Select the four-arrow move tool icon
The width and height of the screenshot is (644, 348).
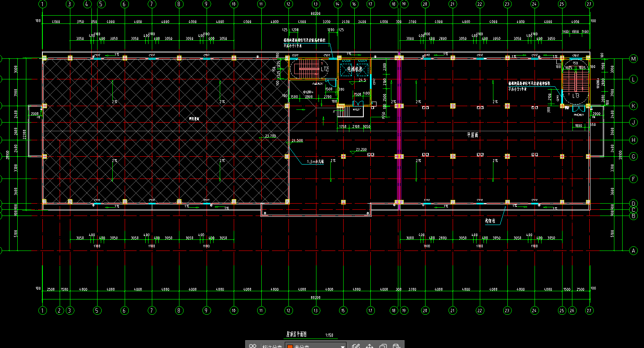370,346
